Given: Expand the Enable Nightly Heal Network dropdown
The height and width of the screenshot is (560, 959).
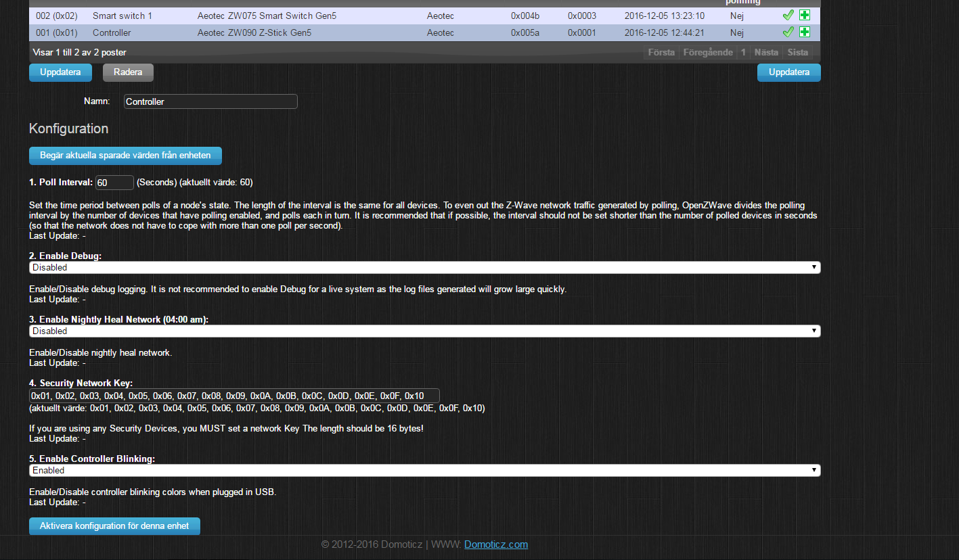Looking at the screenshot, I should pyautogui.click(x=424, y=331).
